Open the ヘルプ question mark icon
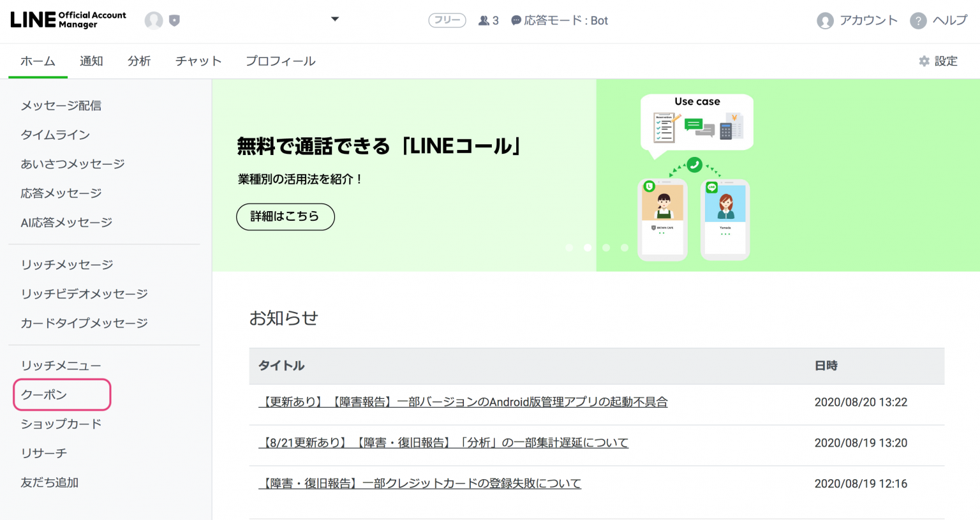980x520 pixels. (918, 20)
